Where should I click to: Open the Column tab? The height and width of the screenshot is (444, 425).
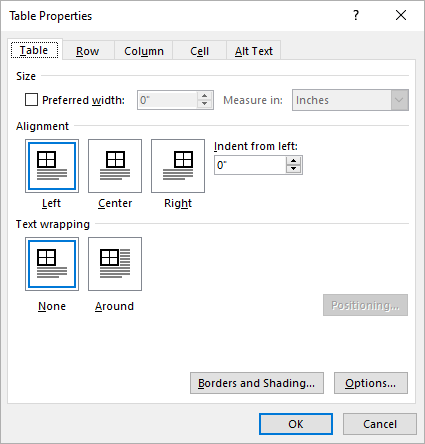coord(144,51)
